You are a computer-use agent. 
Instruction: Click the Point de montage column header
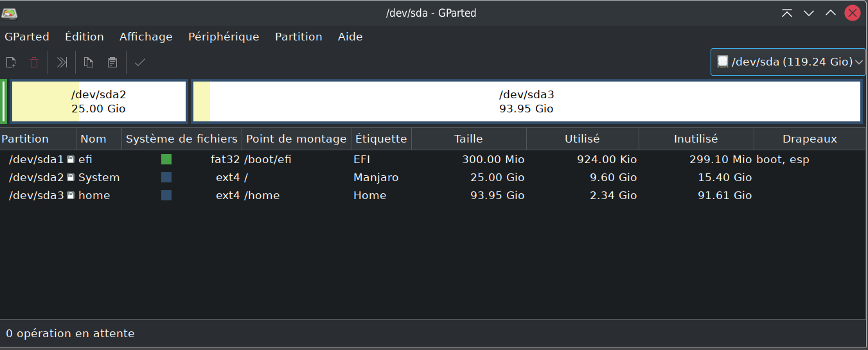pyautogui.click(x=297, y=139)
